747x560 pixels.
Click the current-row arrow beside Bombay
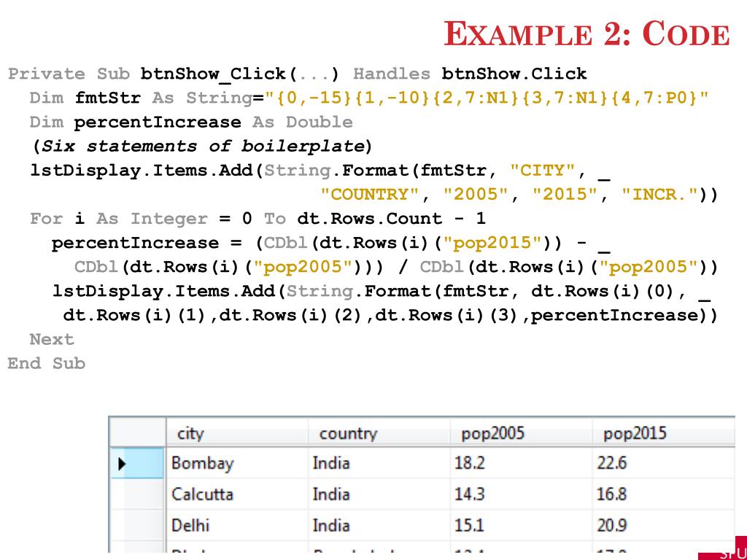[122, 463]
